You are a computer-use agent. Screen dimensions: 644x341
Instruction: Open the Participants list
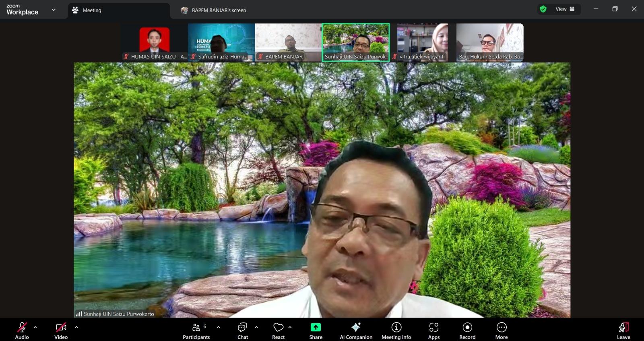coord(196,330)
